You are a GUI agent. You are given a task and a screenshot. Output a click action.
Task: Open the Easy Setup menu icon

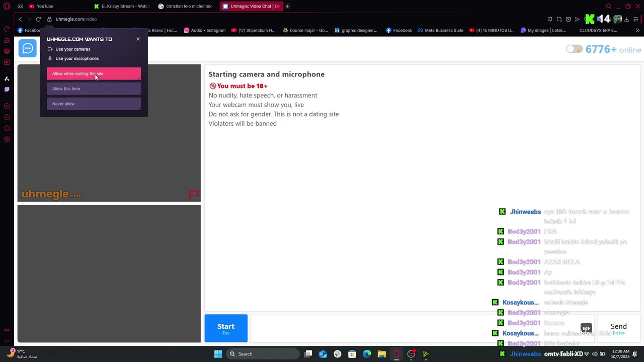point(636,19)
